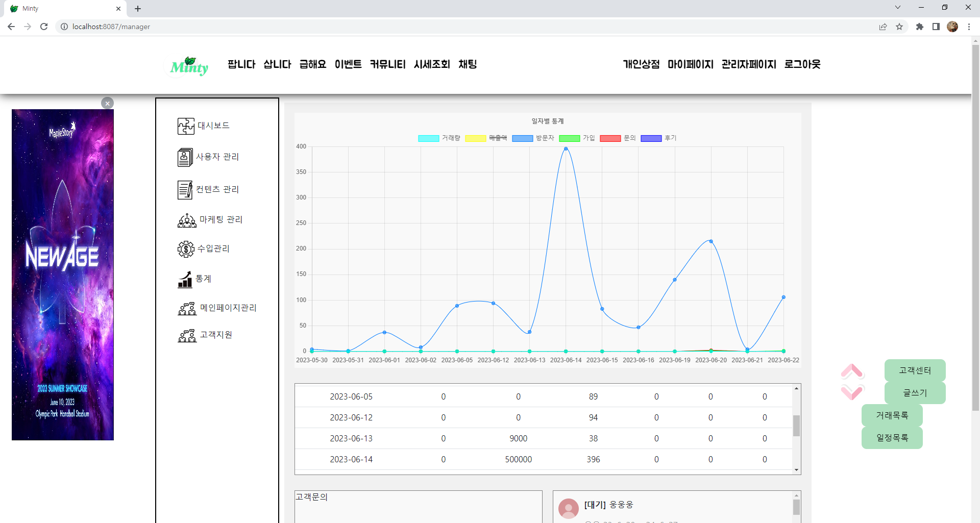
Task: Click the 고객센터 green button
Action: click(915, 370)
